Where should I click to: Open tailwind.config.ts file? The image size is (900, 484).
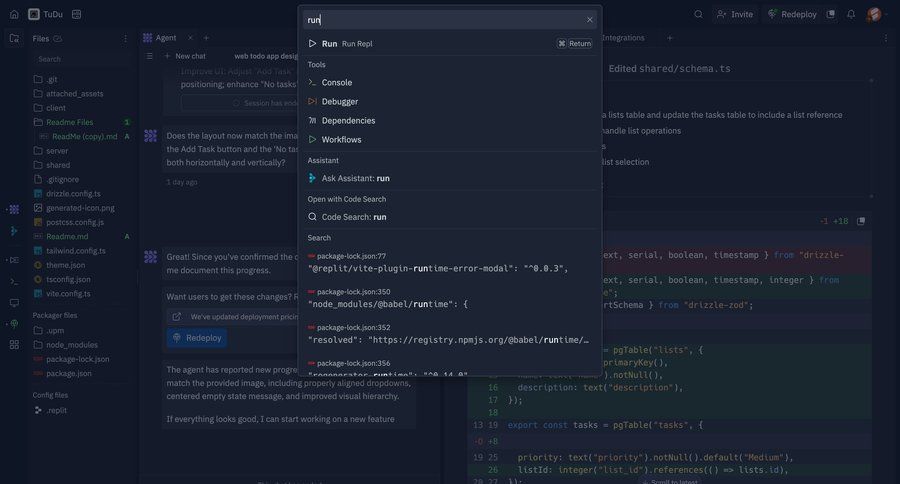click(80, 251)
